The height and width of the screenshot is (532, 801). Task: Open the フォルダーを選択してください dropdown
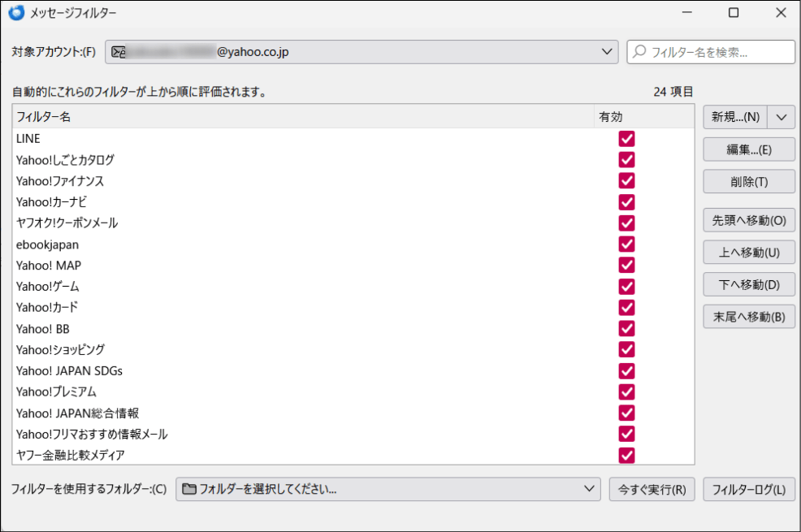[388, 489]
